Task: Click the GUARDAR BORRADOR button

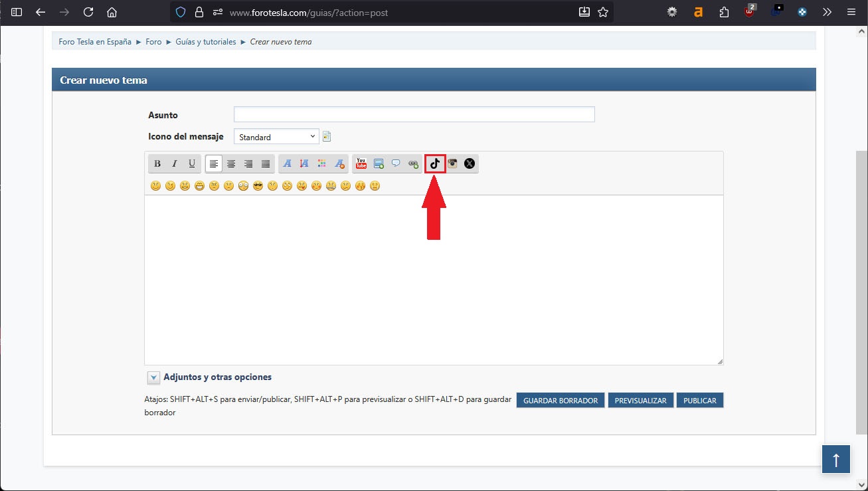Action: point(561,401)
